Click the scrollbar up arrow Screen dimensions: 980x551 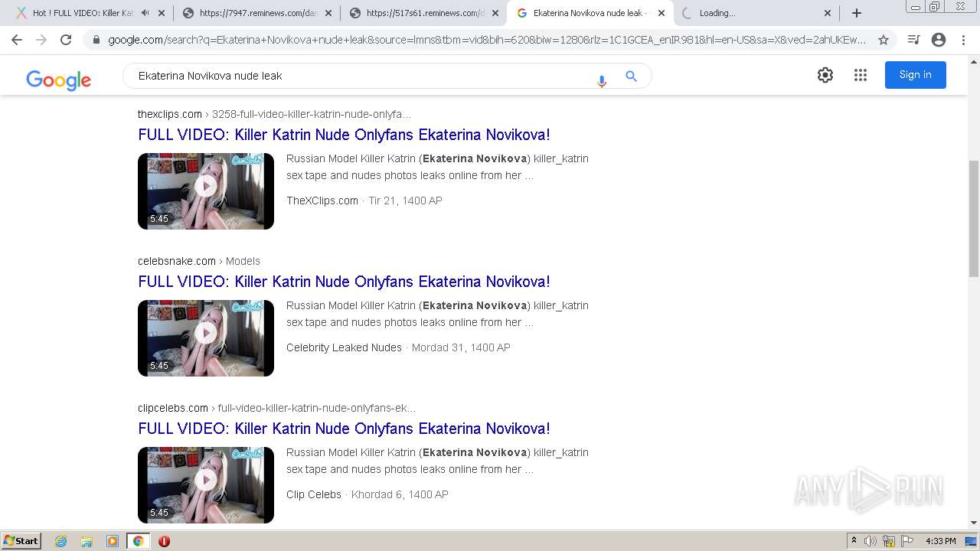click(974, 63)
